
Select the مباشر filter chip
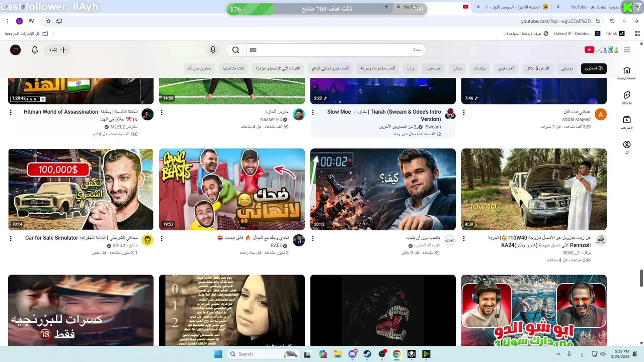tap(457, 68)
